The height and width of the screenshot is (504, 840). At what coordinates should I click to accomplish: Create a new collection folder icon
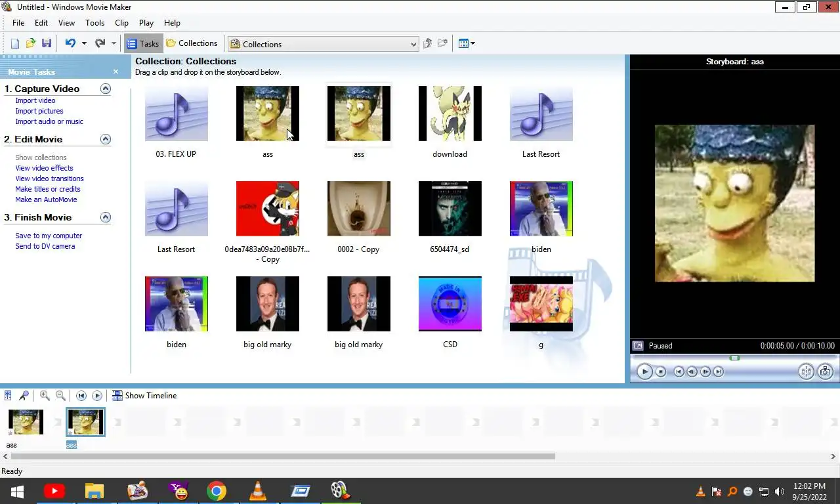click(443, 44)
